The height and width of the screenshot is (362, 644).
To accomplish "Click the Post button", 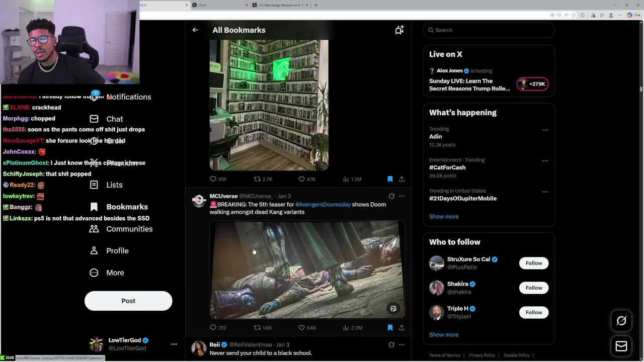I will point(128,301).
